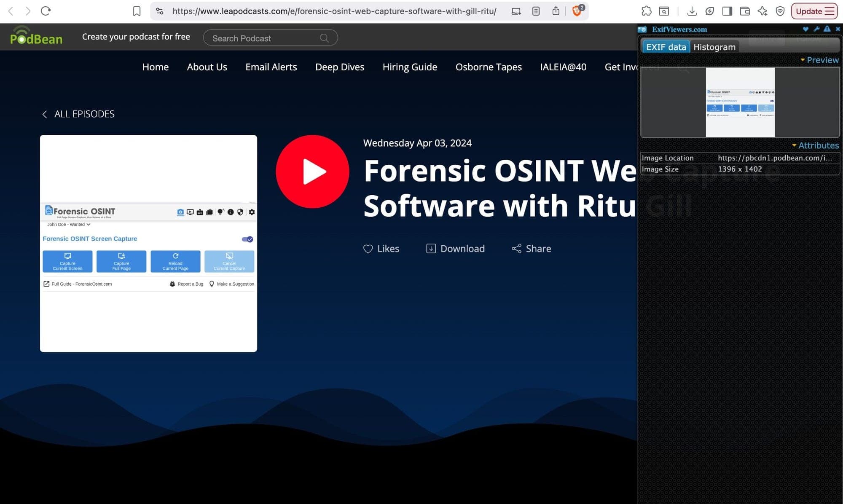This screenshot has width=843, height=504.
Task: Click the preview thumbnail in ExifViewers
Action: click(x=740, y=102)
